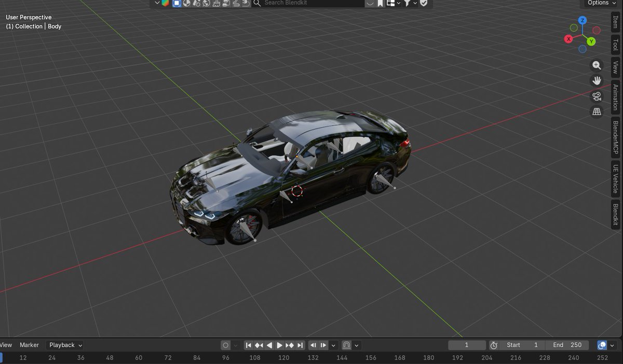Select the highlighted blue square icon in the top bar

coord(177,3)
